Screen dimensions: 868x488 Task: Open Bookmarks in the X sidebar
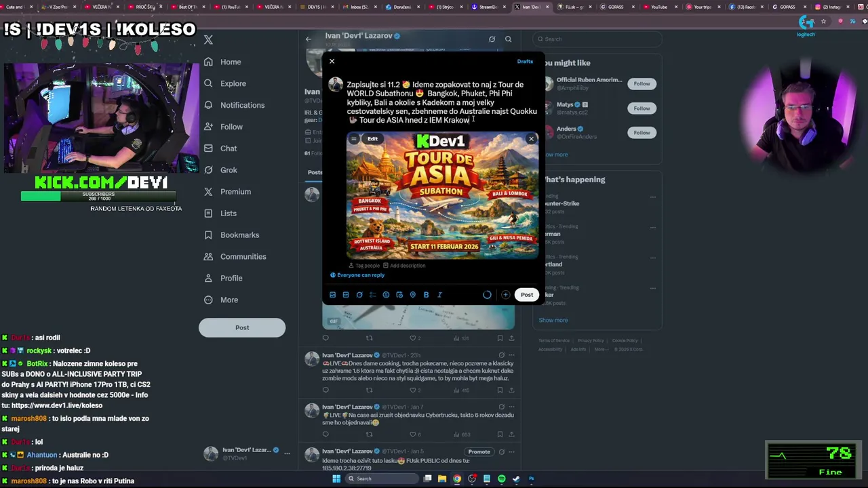[x=232, y=235]
